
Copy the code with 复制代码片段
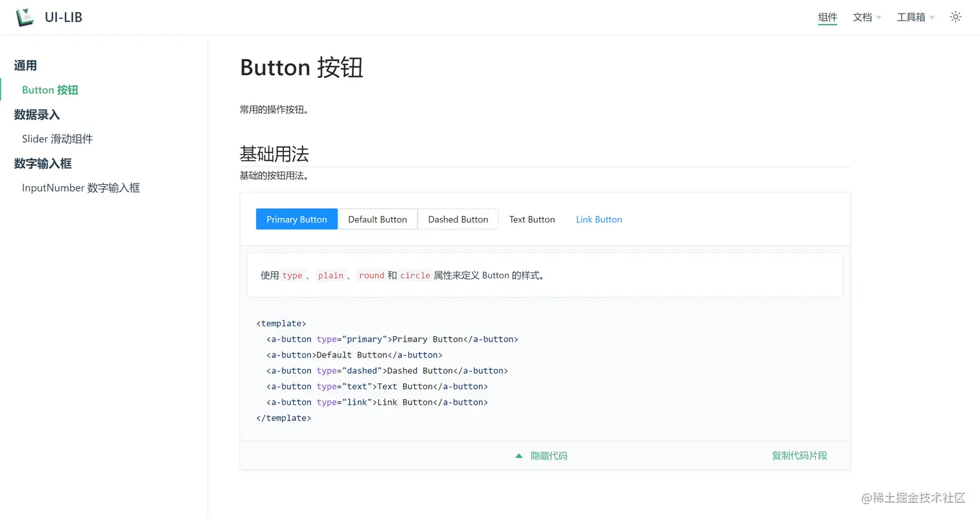800,455
